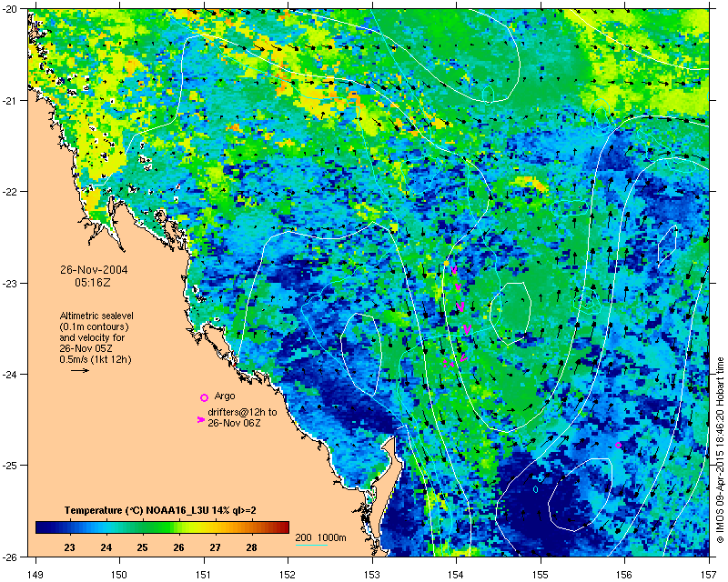Click the longitude axis label "154"
Screen dimensions: 728x582
coord(457,575)
